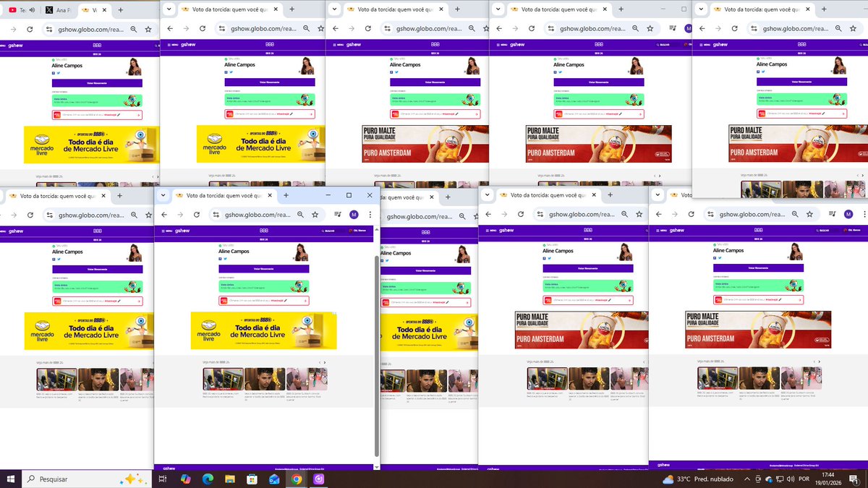Open third news thumbnail in front window
Image resolution: width=868 pixels, height=488 pixels.
307,380
